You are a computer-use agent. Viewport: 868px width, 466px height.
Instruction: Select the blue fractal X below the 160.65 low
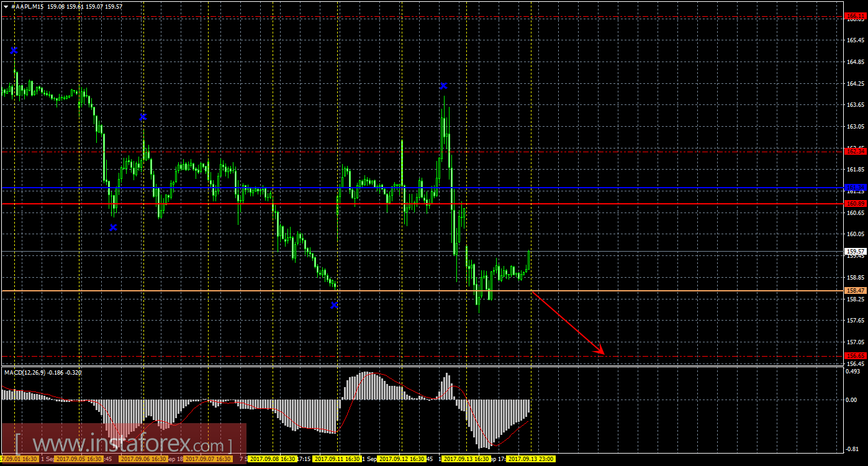(113, 227)
